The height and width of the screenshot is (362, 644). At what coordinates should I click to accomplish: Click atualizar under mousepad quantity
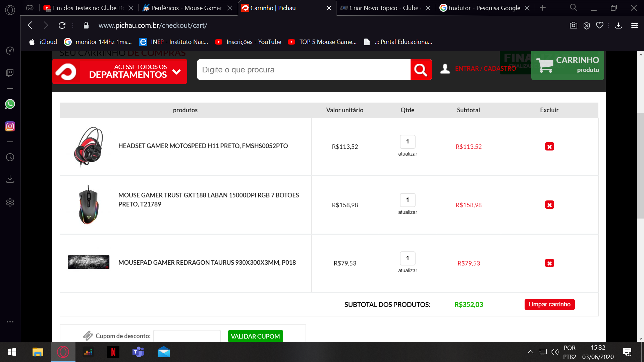pyautogui.click(x=408, y=270)
